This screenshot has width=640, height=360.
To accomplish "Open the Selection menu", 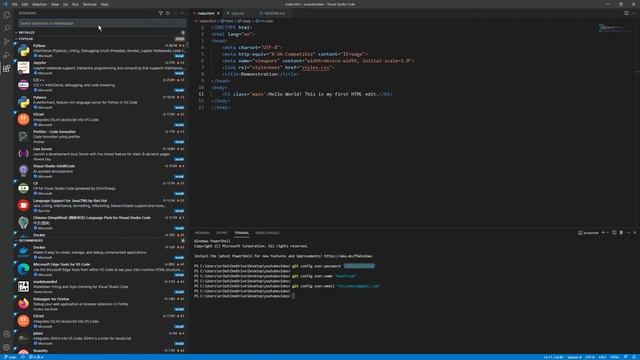I will click(39, 4).
